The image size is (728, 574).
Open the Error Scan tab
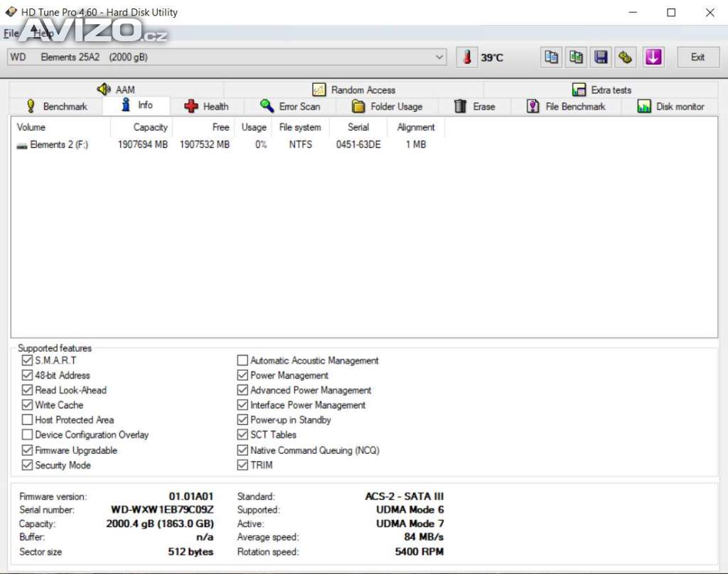click(x=290, y=107)
